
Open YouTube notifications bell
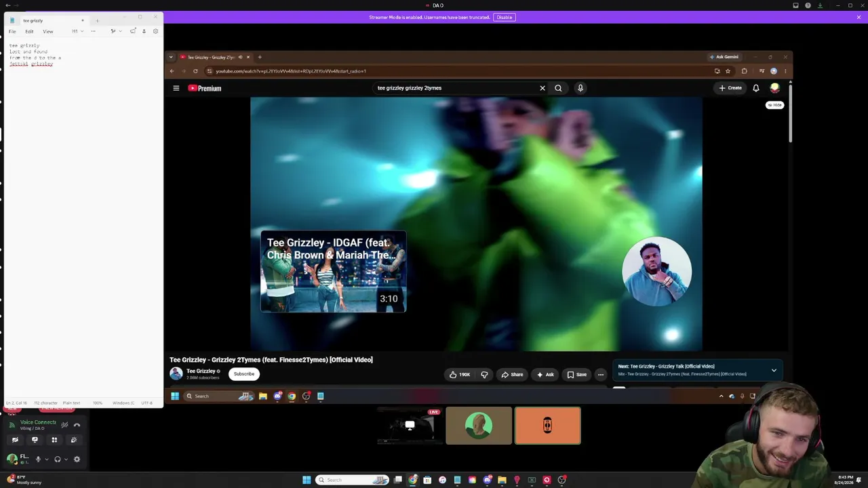click(x=756, y=88)
